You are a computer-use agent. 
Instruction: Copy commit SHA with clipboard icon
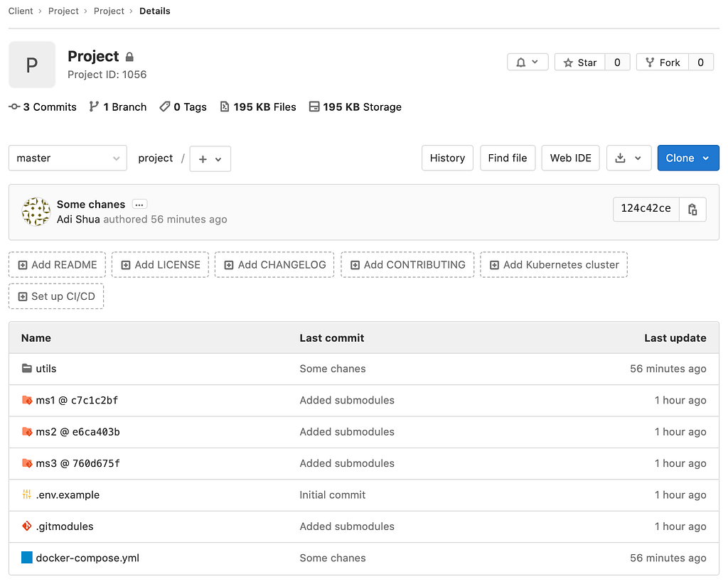tap(692, 209)
